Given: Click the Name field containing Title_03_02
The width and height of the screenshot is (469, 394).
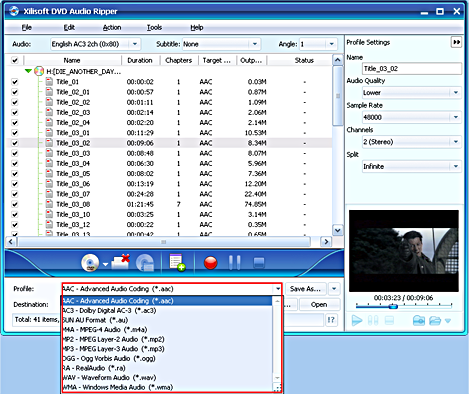Looking at the screenshot, I should (412, 69).
